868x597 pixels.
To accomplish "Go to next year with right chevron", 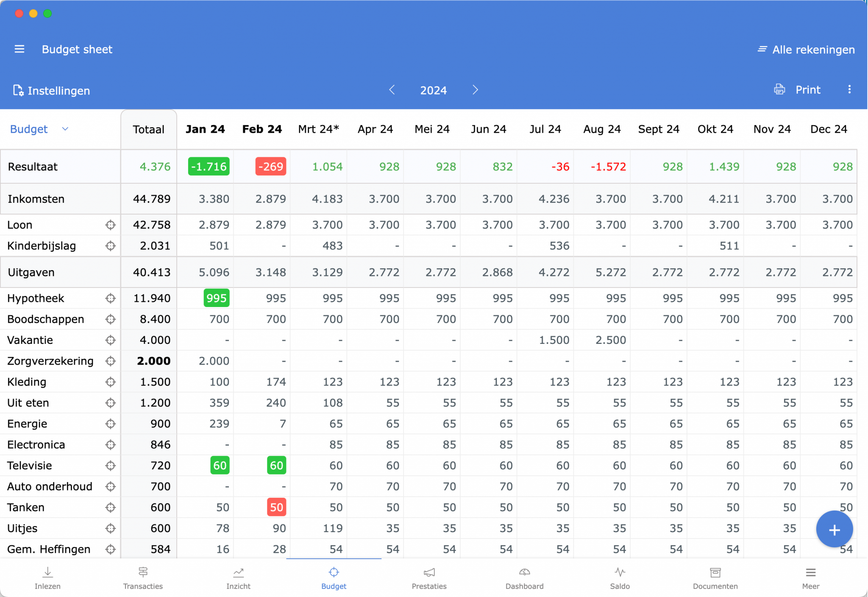I will point(475,89).
